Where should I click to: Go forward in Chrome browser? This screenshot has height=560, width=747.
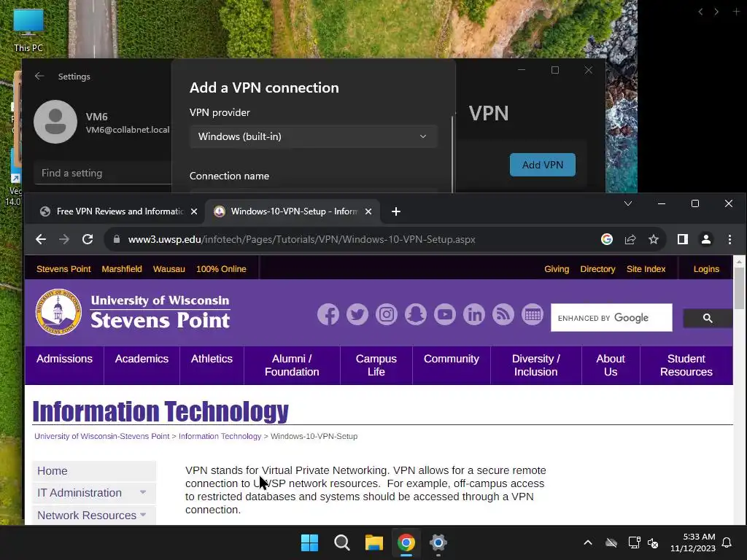pos(64,239)
